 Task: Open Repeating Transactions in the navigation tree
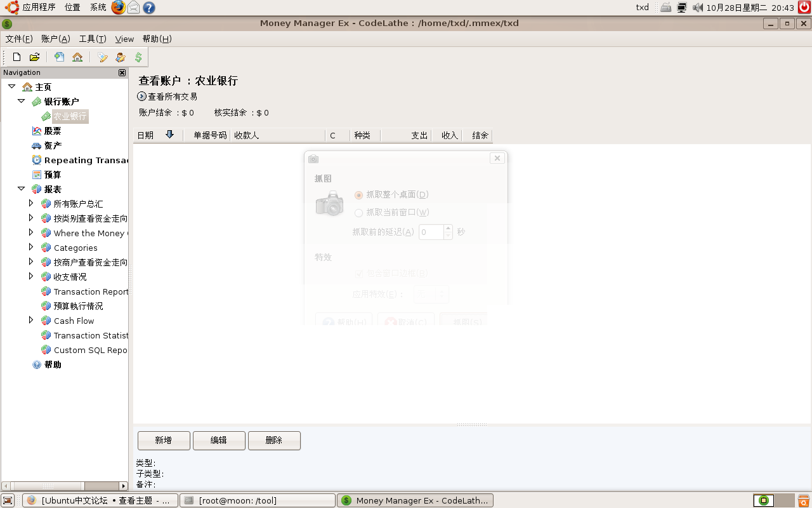(86, 160)
